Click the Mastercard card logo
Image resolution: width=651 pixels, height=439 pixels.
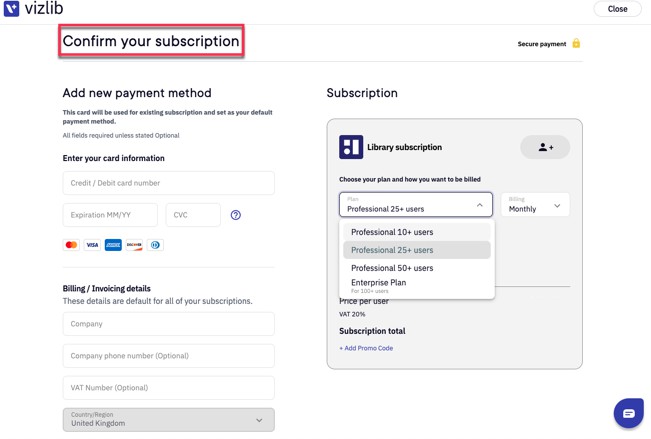pos(71,245)
